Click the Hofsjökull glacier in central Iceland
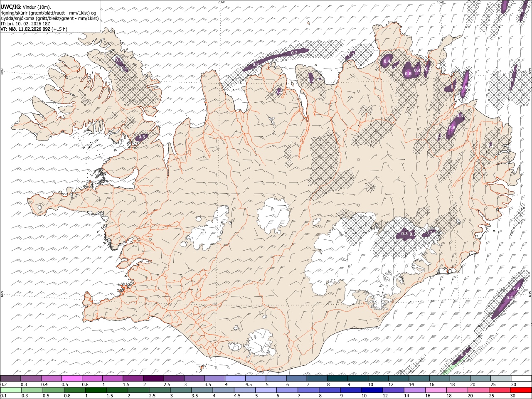Screen dimensions: 532x399 click(273, 215)
